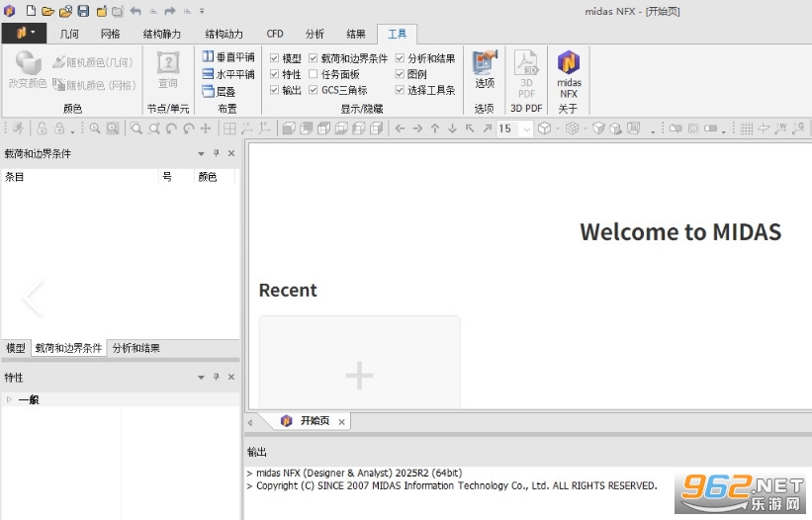812x520 pixels.
Task: Click Random color geometry (随机颜色(几何)) button
Action: pos(93,62)
